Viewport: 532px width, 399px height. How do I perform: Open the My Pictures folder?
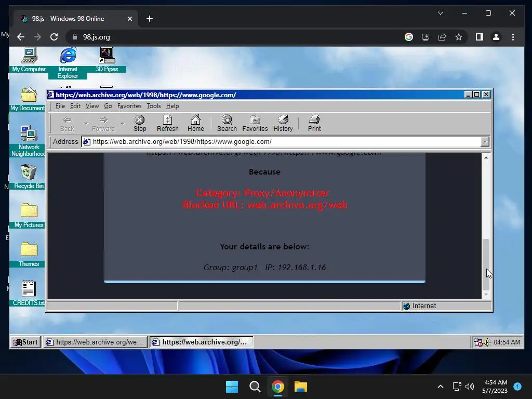[29, 216]
